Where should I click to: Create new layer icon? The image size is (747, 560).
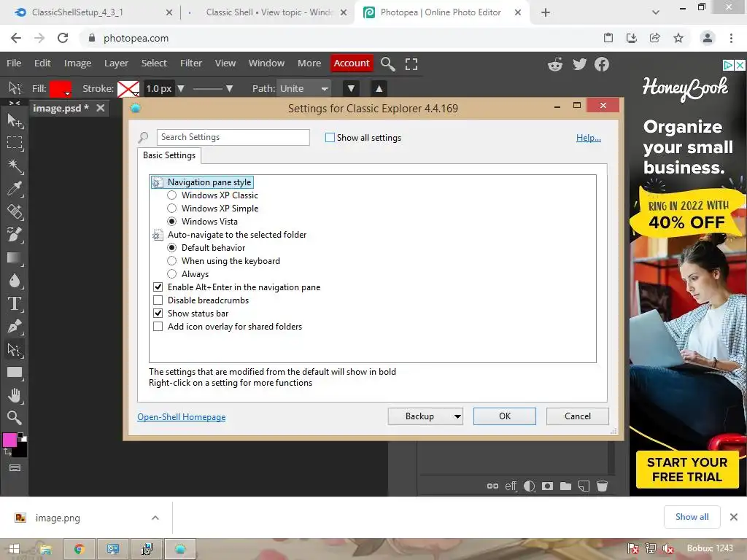(x=584, y=486)
